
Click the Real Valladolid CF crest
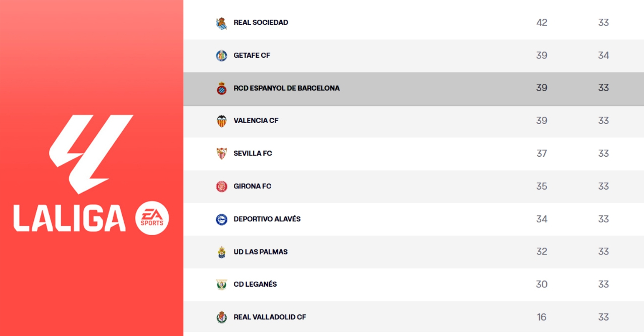(x=222, y=317)
